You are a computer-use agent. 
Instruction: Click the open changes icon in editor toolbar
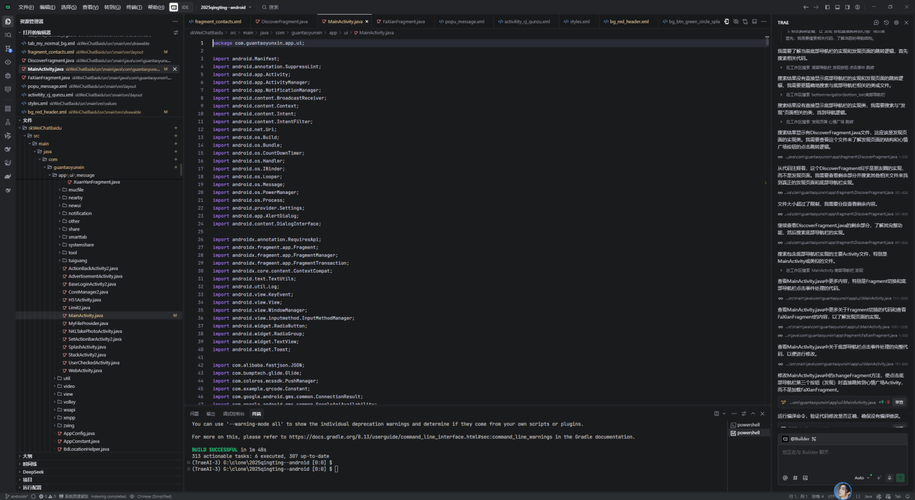pyautogui.click(x=745, y=21)
